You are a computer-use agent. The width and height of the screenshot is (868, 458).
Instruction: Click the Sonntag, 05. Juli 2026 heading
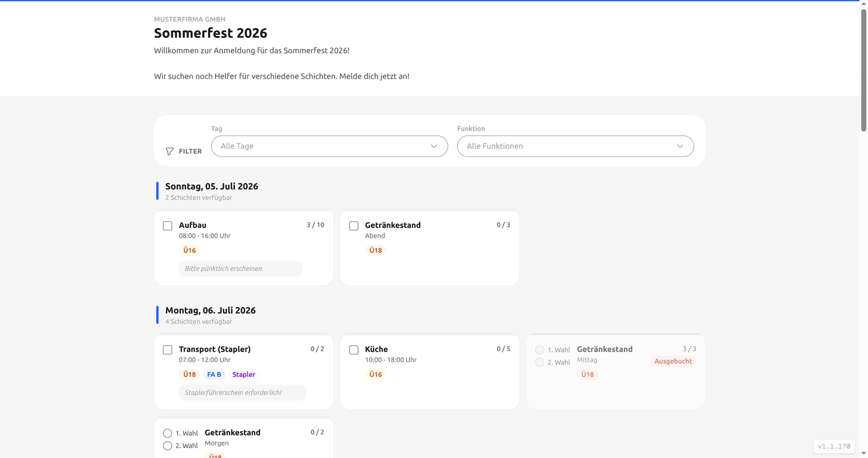point(212,186)
